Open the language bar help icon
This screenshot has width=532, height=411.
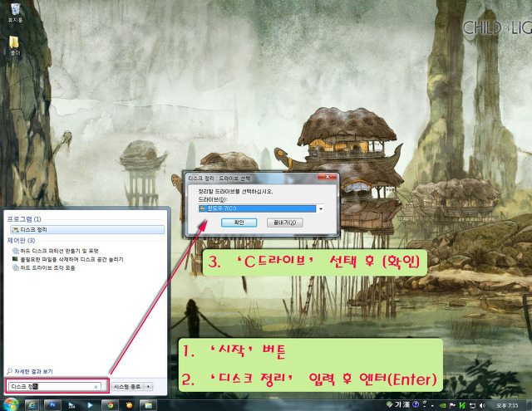416,404
